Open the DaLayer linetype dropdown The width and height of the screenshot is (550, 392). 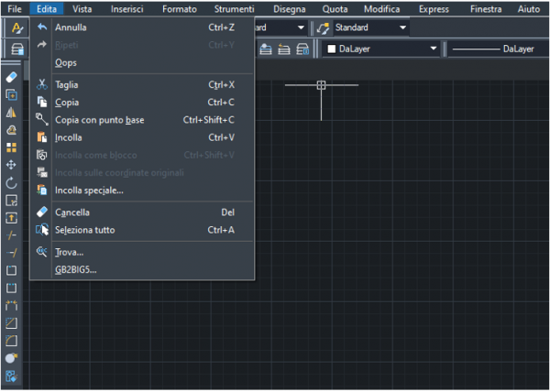tap(498, 49)
